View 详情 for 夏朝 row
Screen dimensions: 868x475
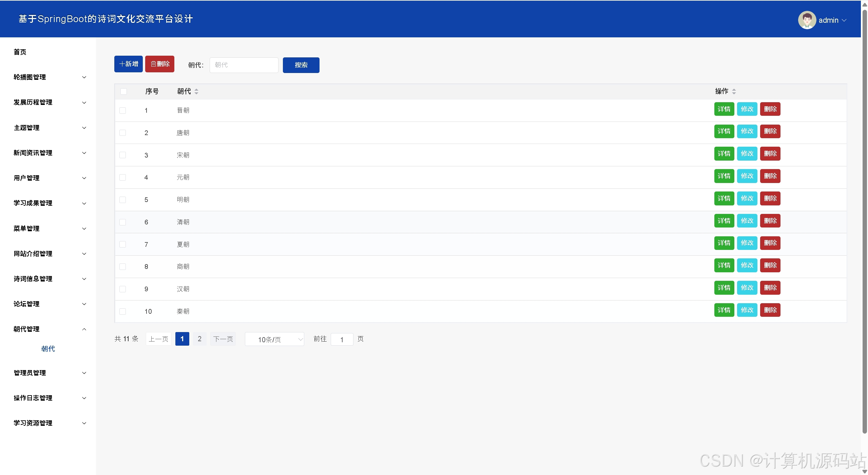point(724,243)
